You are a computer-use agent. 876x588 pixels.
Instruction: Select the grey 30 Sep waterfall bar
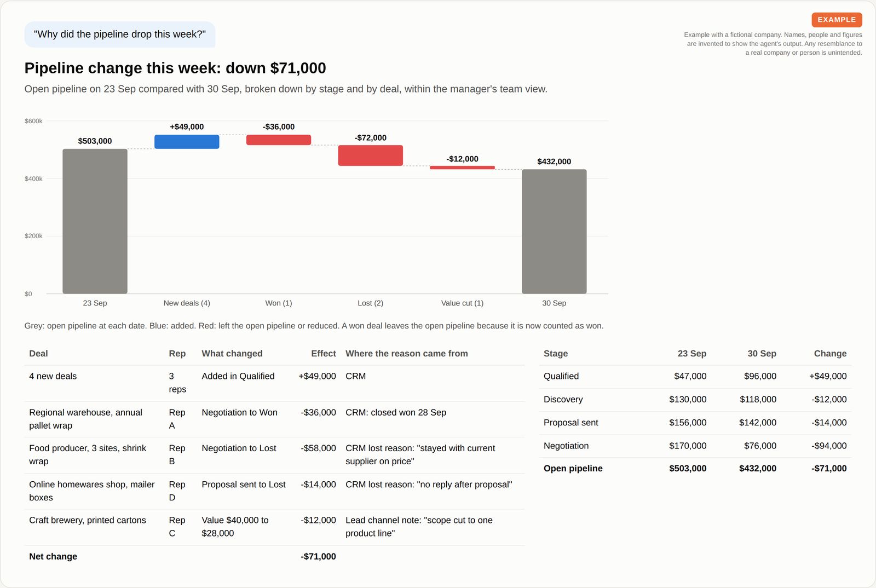tap(554, 232)
